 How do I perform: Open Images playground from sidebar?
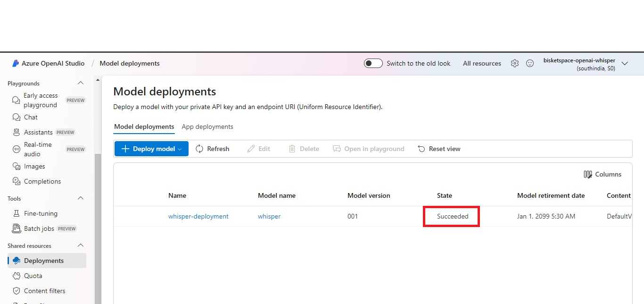click(34, 166)
